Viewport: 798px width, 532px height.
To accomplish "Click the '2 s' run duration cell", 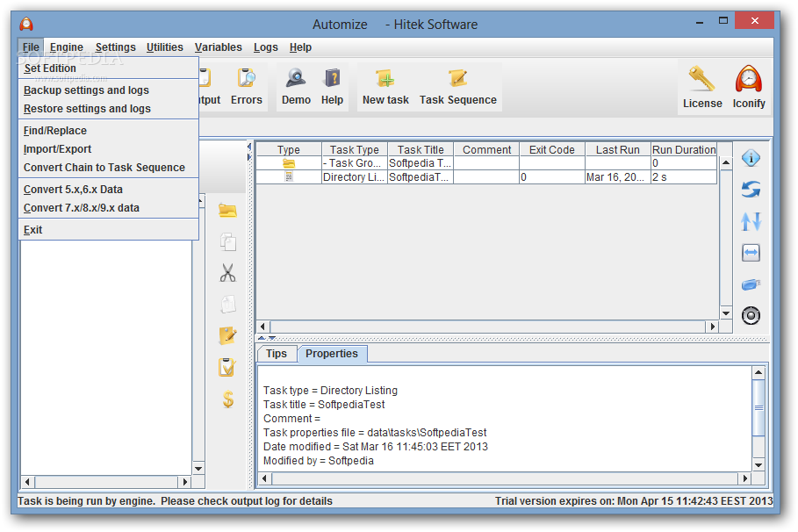I will coord(684,177).
